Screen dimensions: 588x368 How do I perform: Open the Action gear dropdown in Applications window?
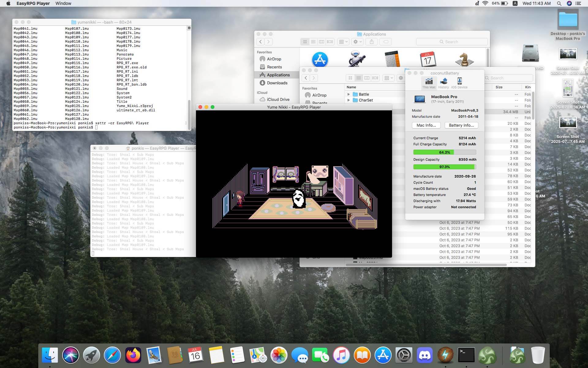(357, 42)
